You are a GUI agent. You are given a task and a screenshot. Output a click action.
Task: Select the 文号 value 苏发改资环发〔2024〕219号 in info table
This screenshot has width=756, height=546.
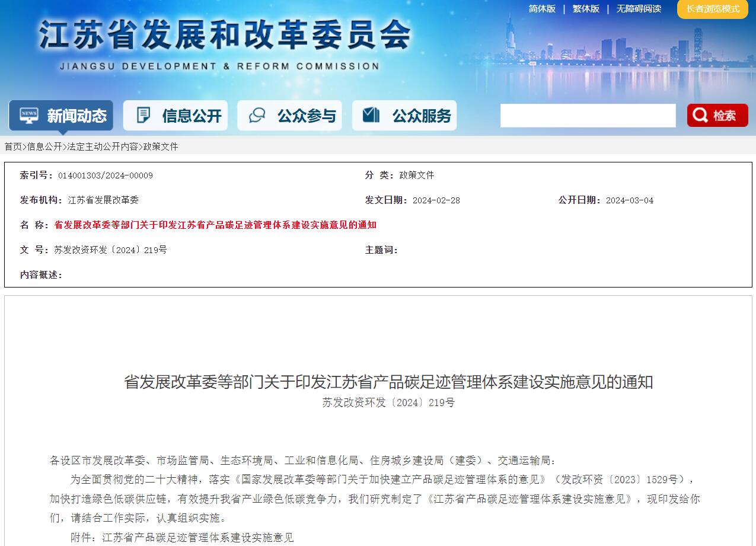coord(110,250)
